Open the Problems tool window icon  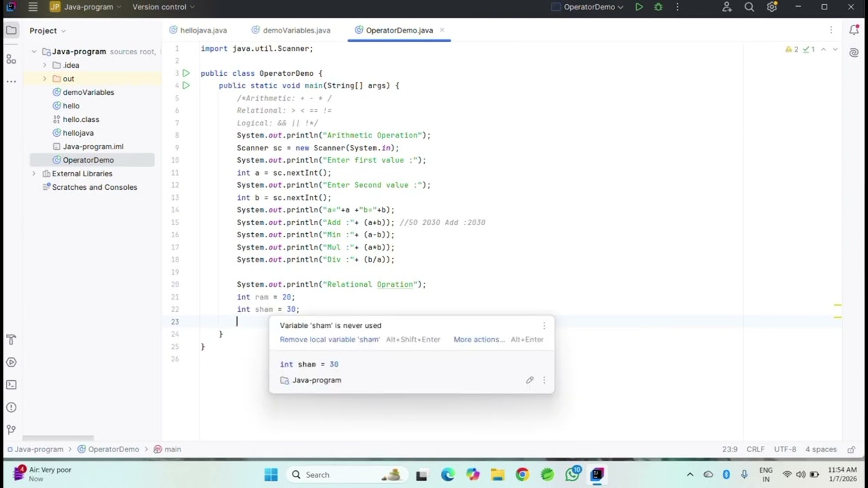point(11,407)
